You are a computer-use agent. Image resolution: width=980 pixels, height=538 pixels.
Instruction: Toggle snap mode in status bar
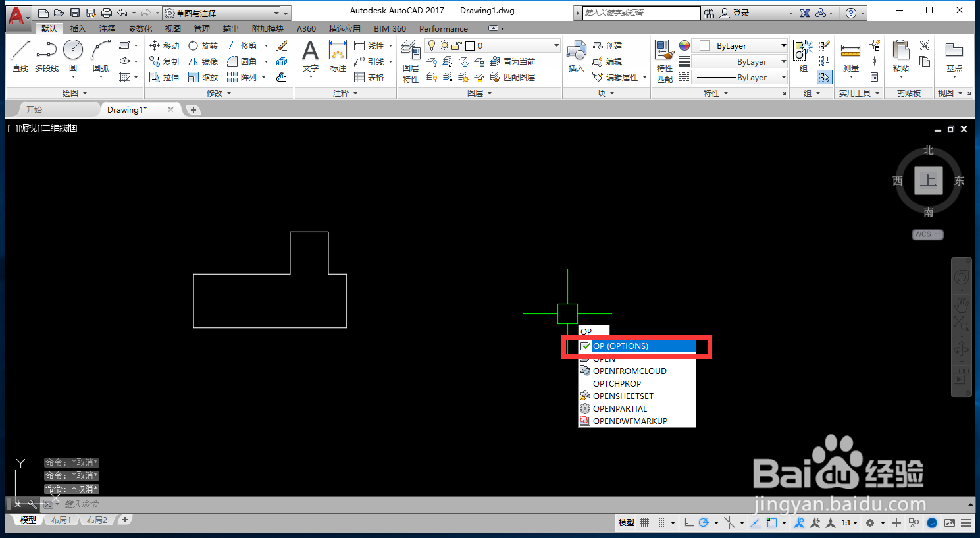click(660, 522)
